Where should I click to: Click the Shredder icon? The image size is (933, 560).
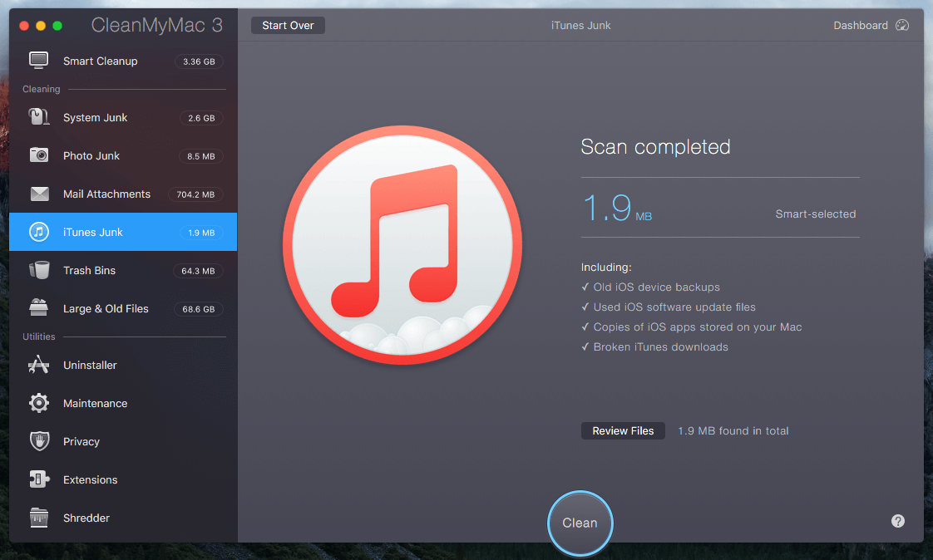coord(39,517)
